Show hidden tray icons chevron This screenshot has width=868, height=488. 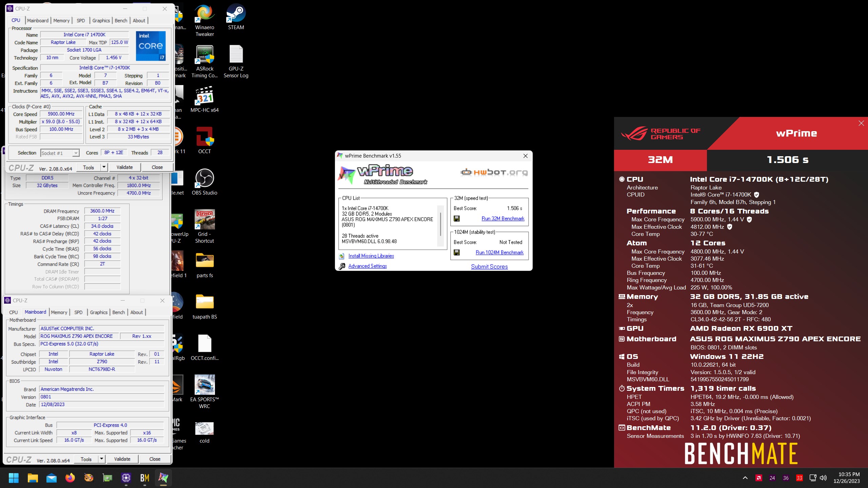click(745, 478)
